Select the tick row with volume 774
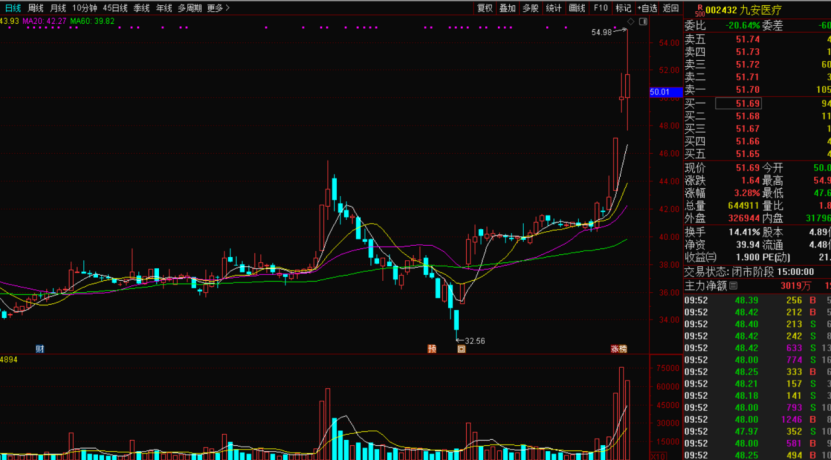831x460 pixels. (758, 360)
